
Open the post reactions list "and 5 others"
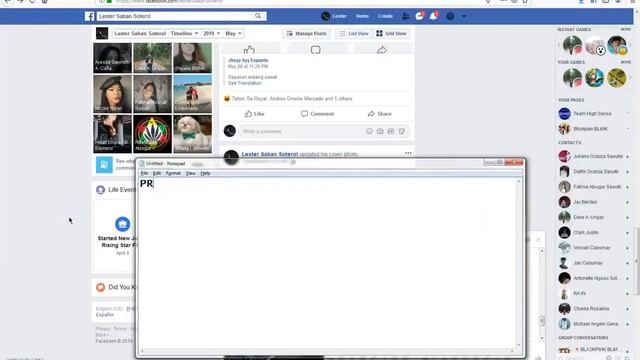pos(338,99)
